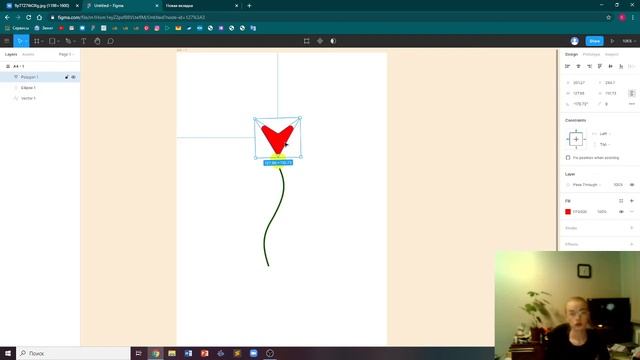Select the Frame tool
The image size is (640, 360).
37,41
